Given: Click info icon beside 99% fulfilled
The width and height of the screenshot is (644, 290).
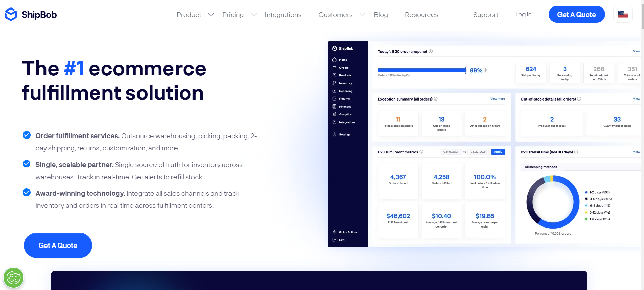Looking at the screenshot, I should (485, 70).
